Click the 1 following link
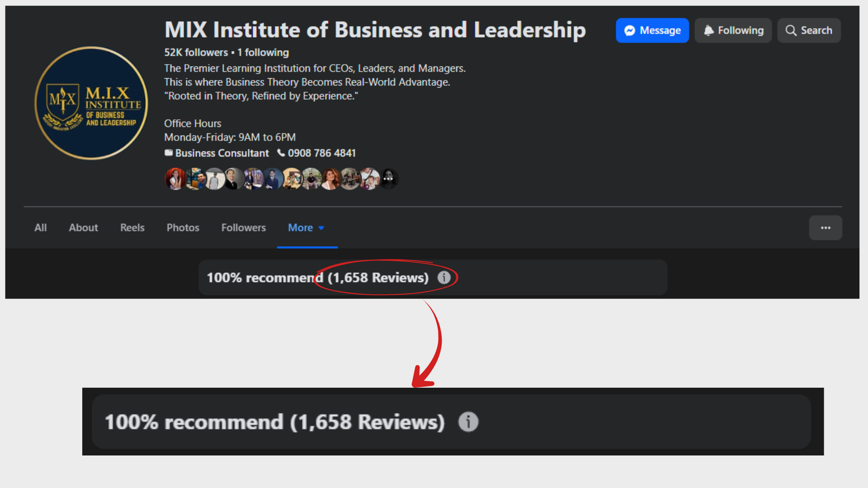This screenshot has height=488, width=868. tap(263, 52)
